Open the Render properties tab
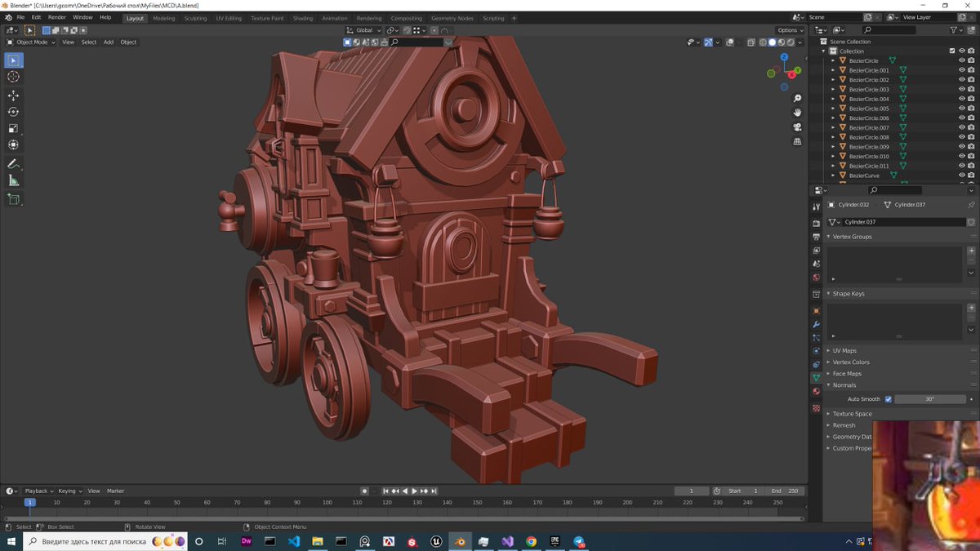 pyautogui.click(x=816, y=223)
